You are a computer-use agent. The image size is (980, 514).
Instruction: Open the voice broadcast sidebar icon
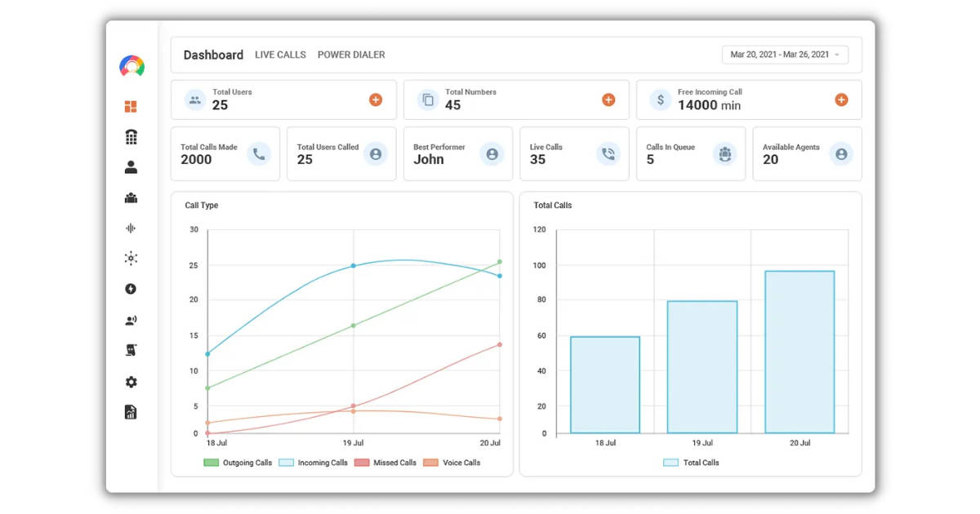tap(131, 320)
